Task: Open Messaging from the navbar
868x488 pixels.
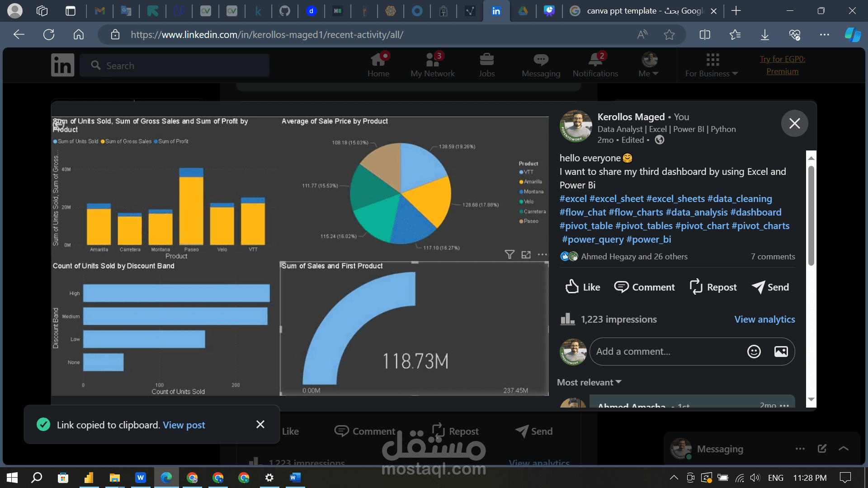Action: click(x=541, y=65)
